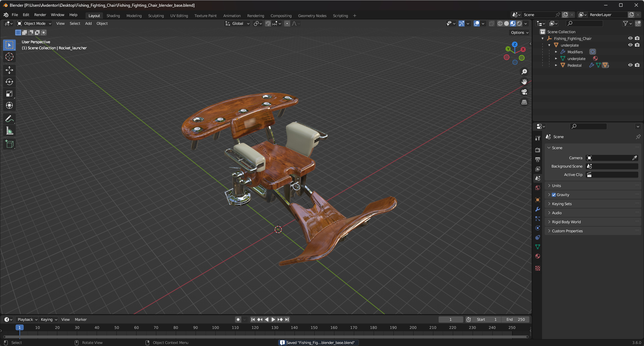The image size is (644, 346).
Task: Click the pan view hand icon
Action: click(524, 82)
